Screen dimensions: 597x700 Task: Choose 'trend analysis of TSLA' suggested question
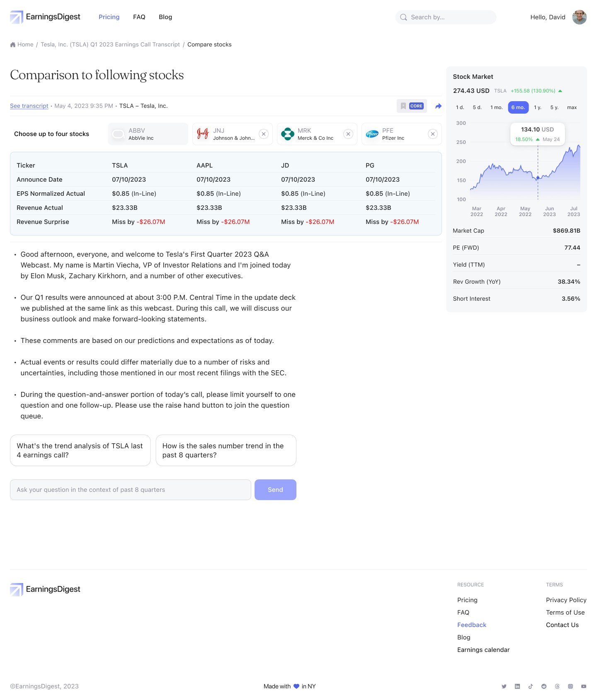pos(80,450)
